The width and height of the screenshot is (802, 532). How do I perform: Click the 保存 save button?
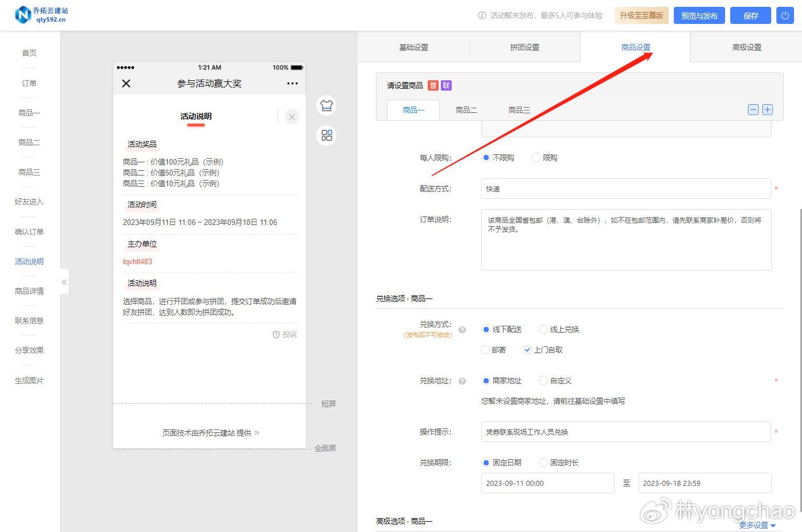click(x=751, y=15)
